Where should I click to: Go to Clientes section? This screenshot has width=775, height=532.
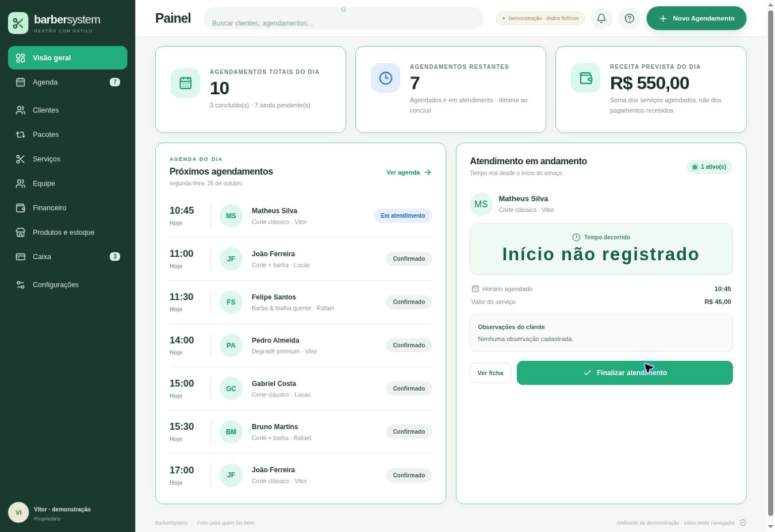[68, 110]
